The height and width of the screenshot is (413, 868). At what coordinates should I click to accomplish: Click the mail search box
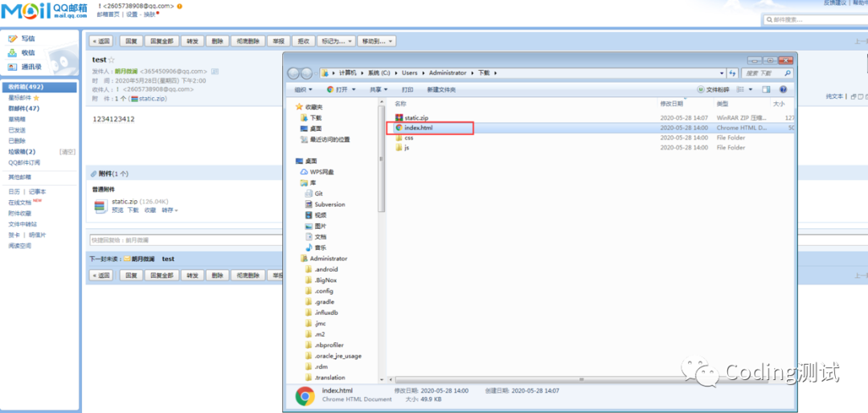[815, 19]
